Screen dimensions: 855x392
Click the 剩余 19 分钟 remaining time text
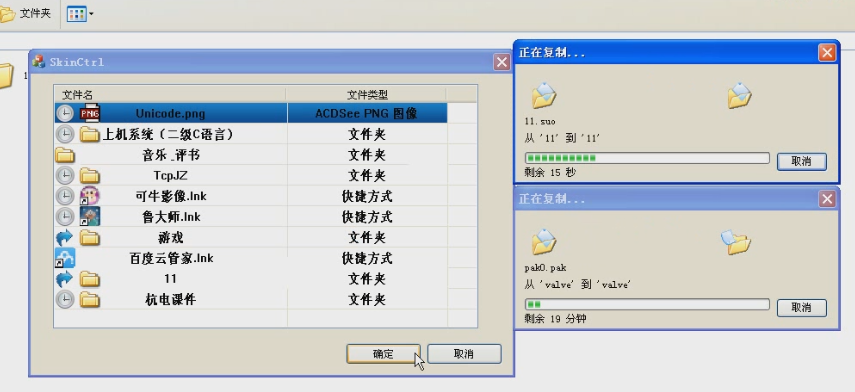point(555,318)
